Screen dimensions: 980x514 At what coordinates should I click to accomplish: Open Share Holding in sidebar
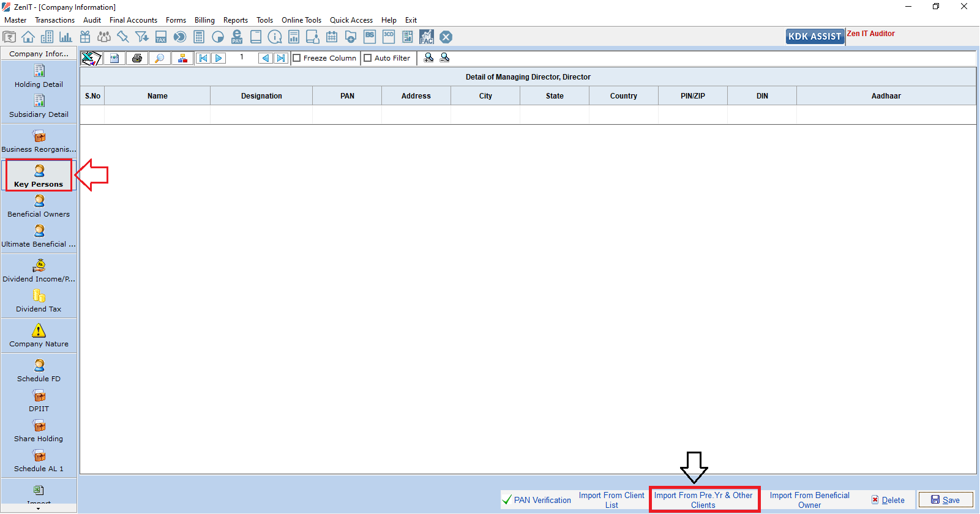coord(39,431)
